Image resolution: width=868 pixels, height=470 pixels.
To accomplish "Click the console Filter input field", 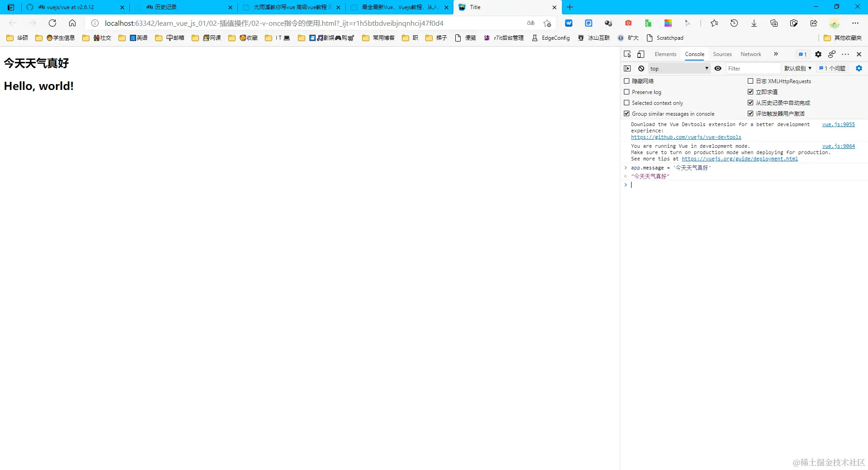I will tap(753, 69).
